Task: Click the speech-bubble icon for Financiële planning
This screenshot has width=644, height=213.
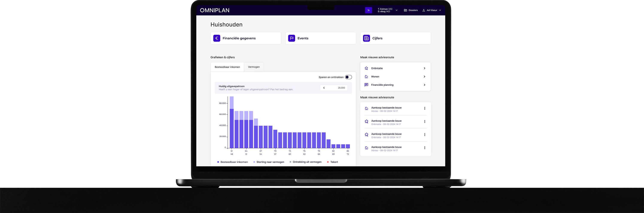Action: pyautogui.click(x=366, y=85)
